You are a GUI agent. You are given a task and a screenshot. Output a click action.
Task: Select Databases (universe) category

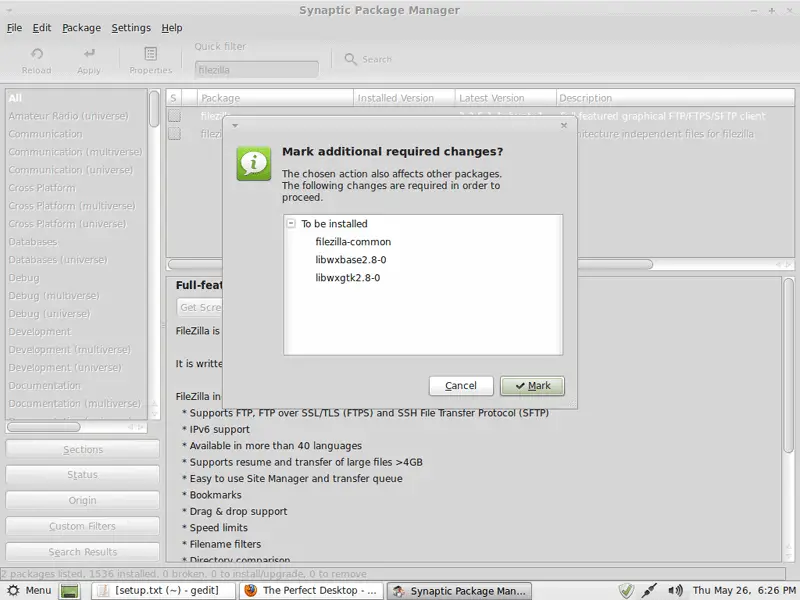pos(77,260)
